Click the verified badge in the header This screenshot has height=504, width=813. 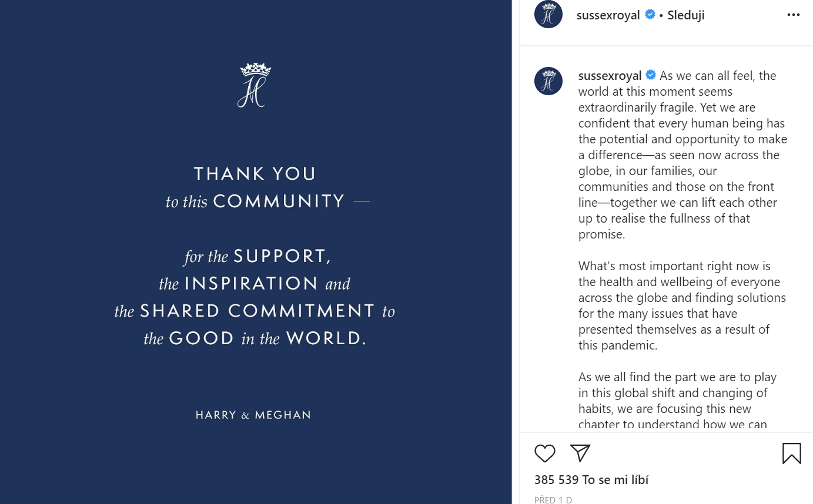pyautogui.click(x=650, y=15)
